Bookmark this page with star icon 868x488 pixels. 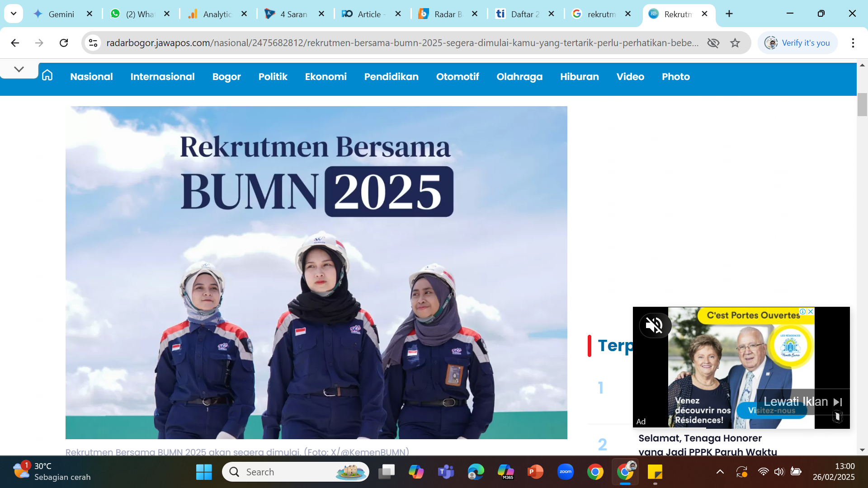(735, 43)
